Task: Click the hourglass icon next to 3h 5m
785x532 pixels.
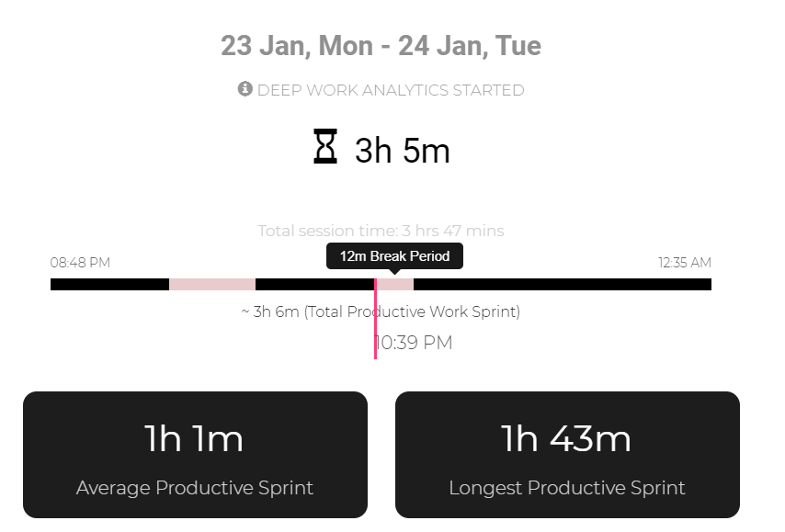Action: coord(325,146)
